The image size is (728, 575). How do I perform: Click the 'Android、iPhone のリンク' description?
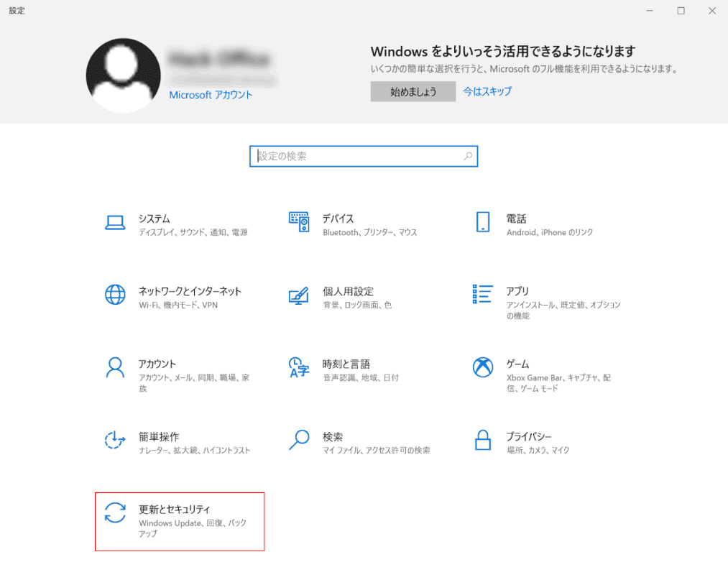click(550, 232)
